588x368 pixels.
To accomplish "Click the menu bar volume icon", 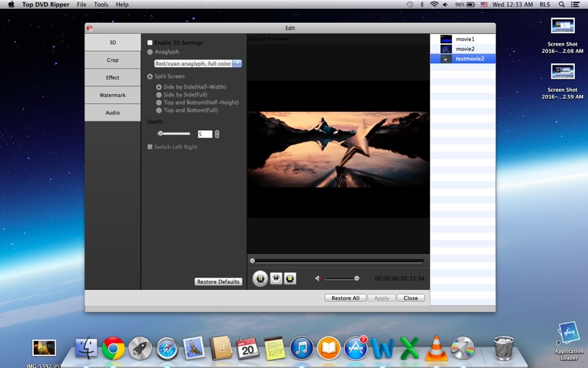I will click(445, 4).
